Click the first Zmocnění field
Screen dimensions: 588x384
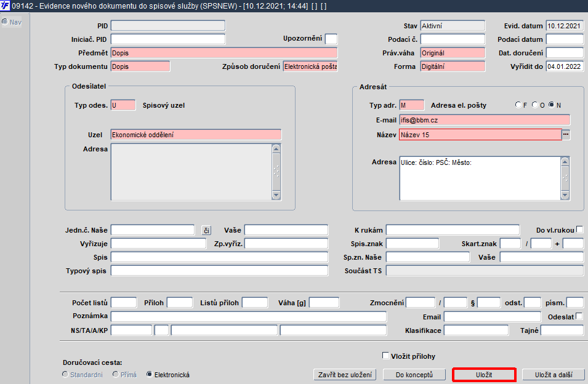point(421,302)
